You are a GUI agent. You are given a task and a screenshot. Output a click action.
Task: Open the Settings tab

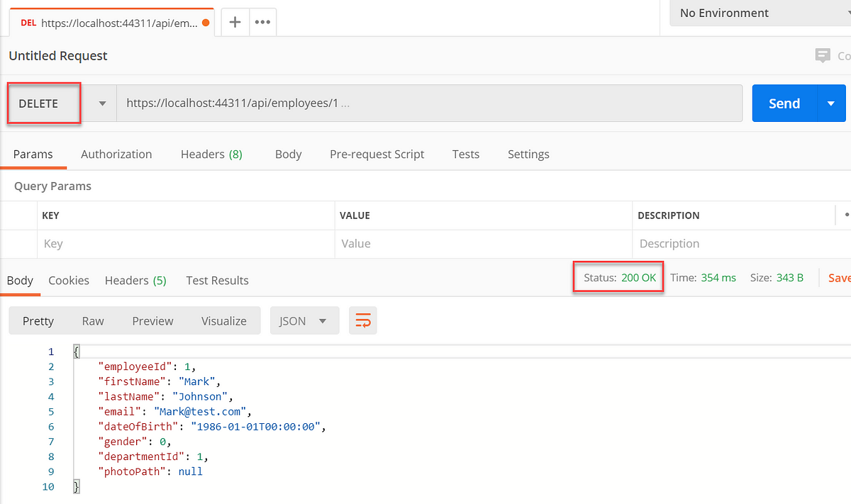point(528,154)
